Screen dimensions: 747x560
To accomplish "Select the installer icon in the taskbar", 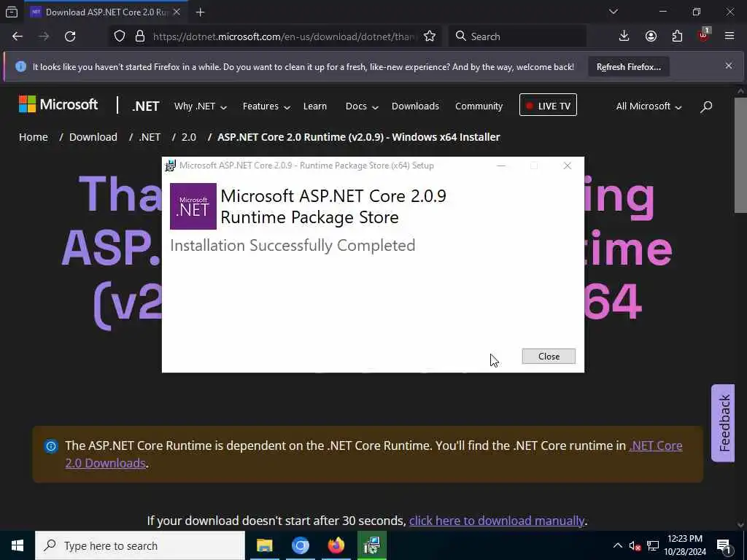I will tap(372, 545).
